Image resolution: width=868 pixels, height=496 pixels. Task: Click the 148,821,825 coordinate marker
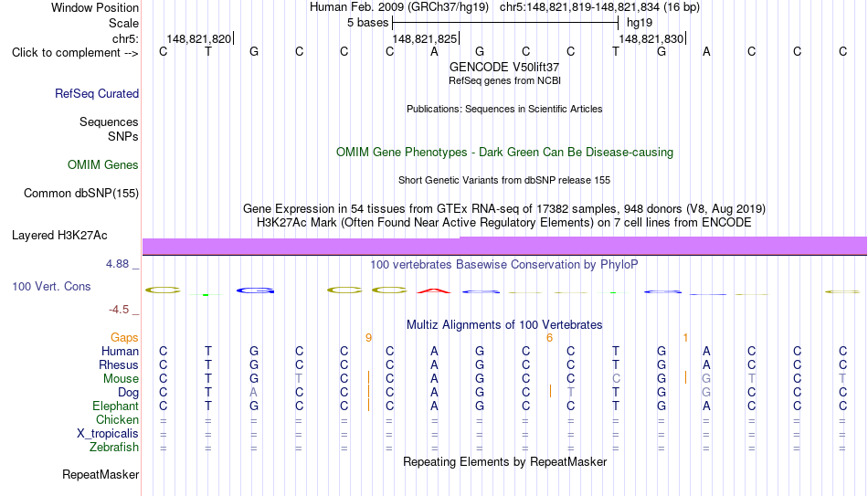click(425, 38)
